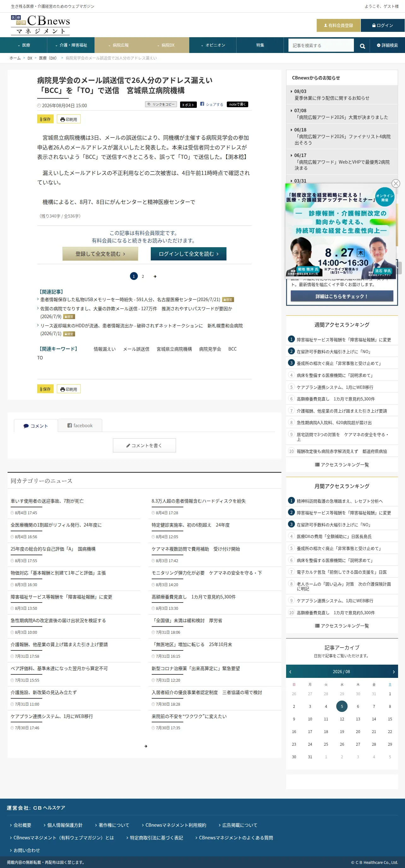The image size is (405, 868).
Task: Go to next calendar month
Action: 394,672
